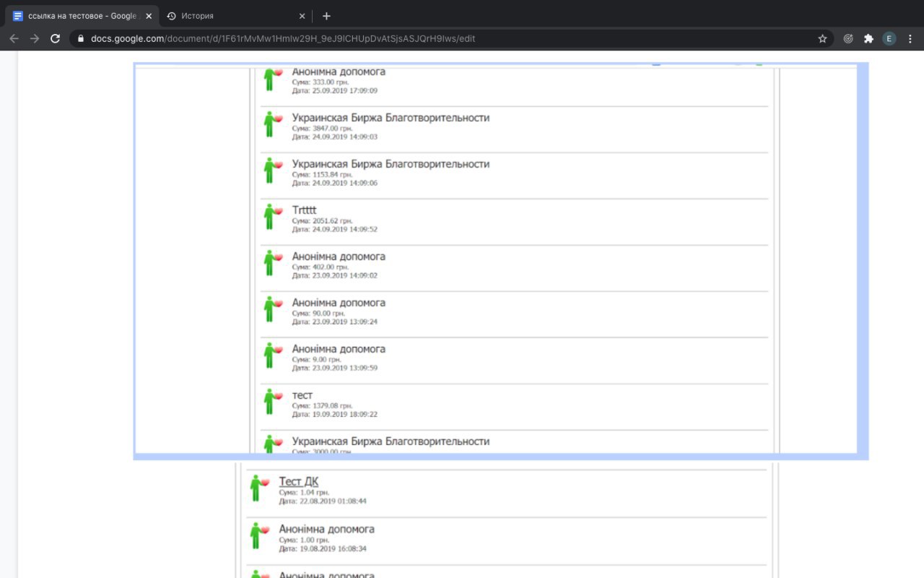
Task: Open a new tab with the plus button
Action: click(x=326, y=16)
